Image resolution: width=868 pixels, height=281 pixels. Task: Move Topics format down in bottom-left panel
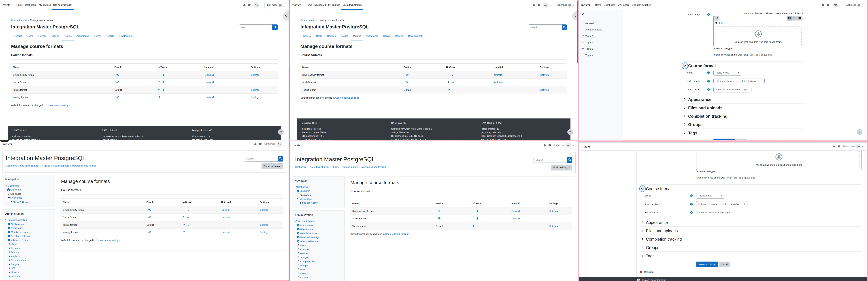pos(188,225)
